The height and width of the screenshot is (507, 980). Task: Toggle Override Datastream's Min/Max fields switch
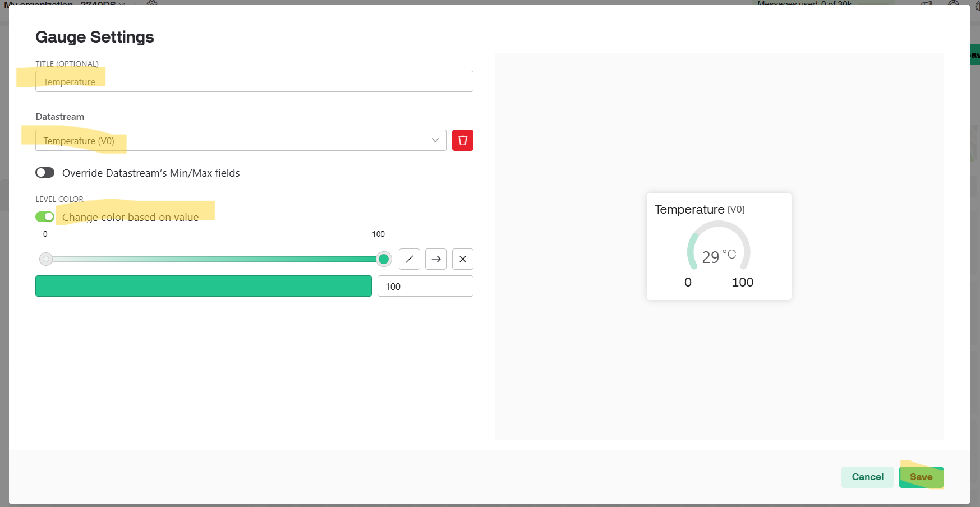pyautogui.click(x=45, y=173)
